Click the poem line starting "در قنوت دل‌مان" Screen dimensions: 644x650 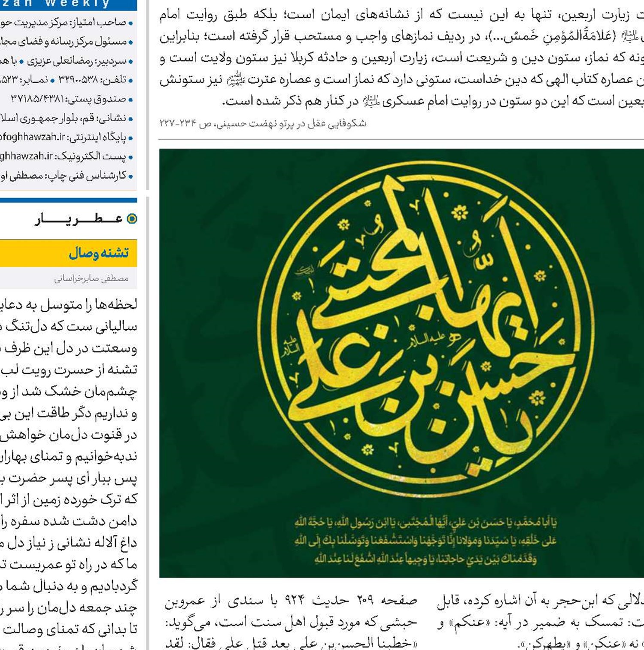69,435
